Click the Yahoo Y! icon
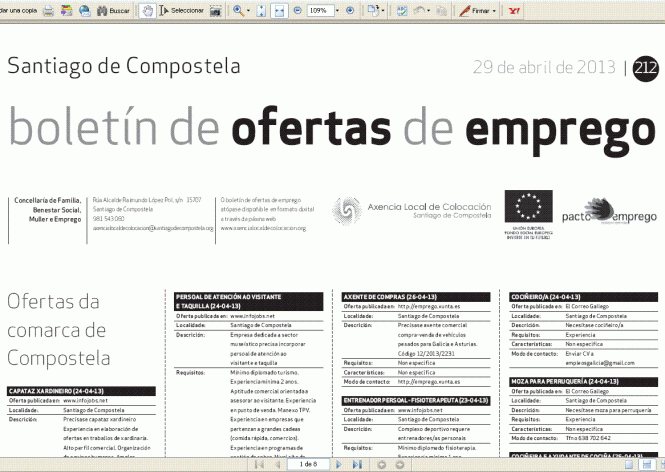This screenshot has width=665, height=472. (x=514, y=11)
